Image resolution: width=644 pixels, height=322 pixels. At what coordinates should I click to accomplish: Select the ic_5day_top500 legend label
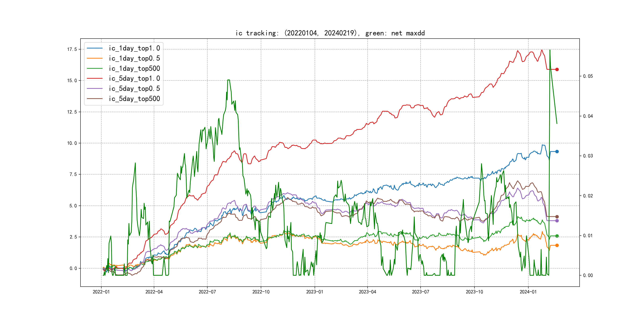click(134, 99)
